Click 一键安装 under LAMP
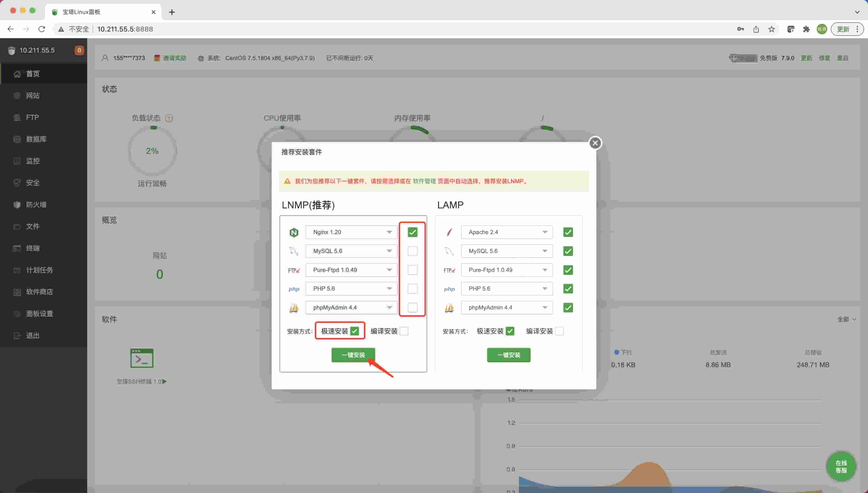The image size is (868, 493). [509, 355]
